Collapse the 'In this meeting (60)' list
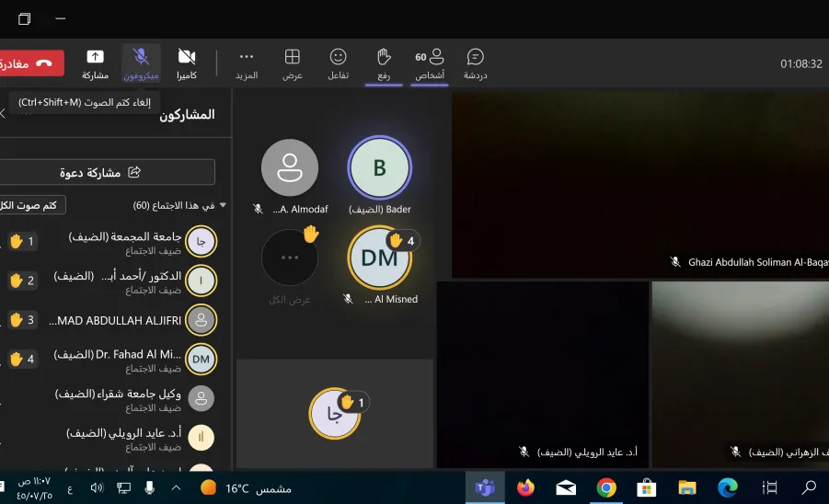This screenshot has width=829, height=504. [223, 205]
